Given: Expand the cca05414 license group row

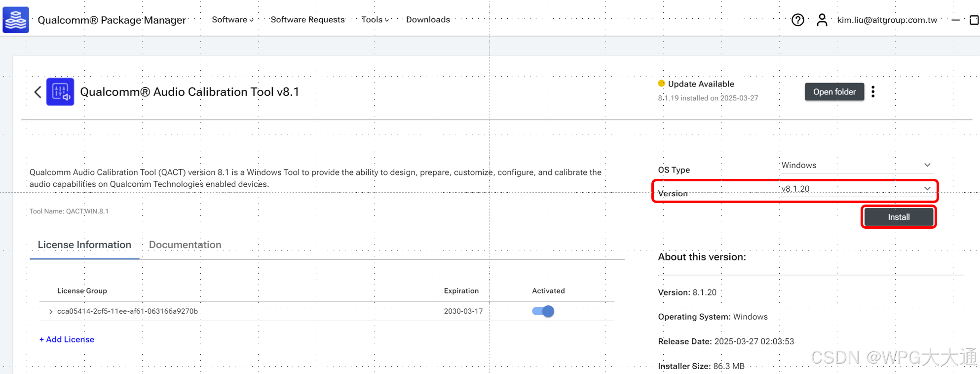Looking at the screenshot, I should [51, 311].
